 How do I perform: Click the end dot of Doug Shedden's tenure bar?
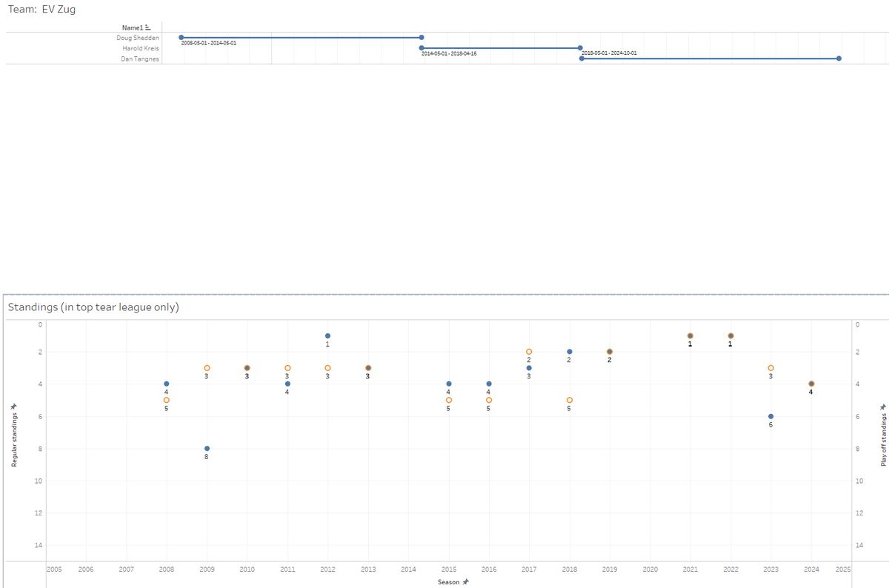point(422,37)
